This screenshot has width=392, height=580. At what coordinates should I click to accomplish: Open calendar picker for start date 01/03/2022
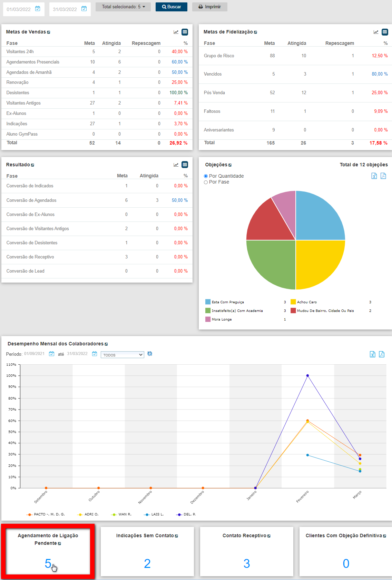click(x=38, y=9)
